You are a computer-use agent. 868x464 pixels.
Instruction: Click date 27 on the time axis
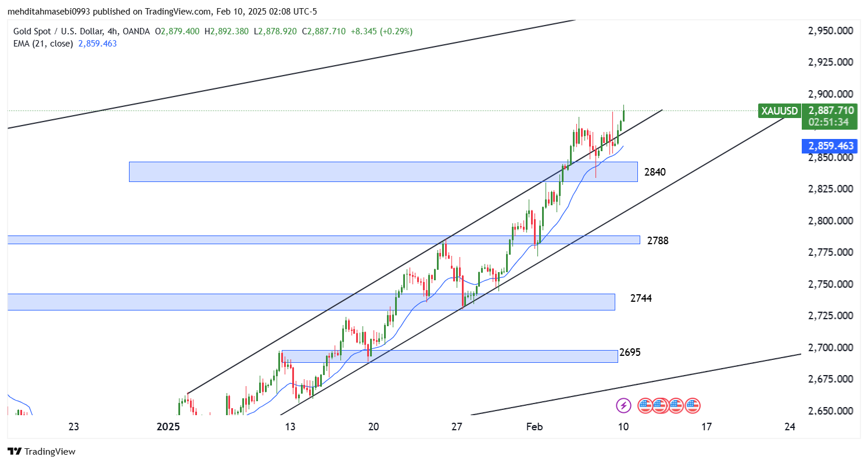coord(457,427)
